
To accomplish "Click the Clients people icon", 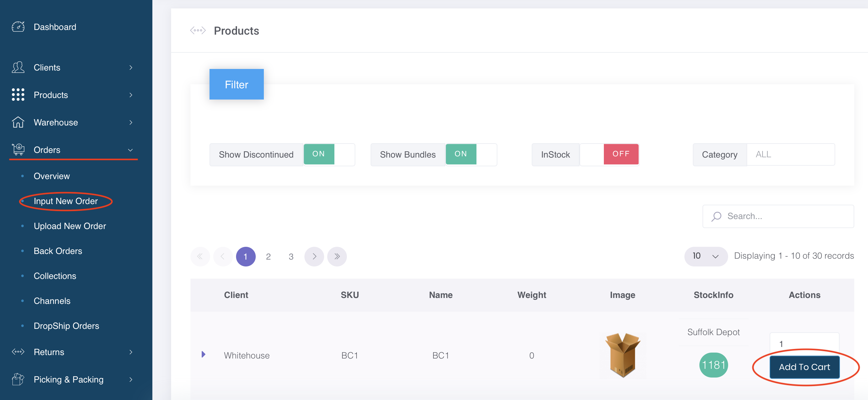I will tap(18, 67).
